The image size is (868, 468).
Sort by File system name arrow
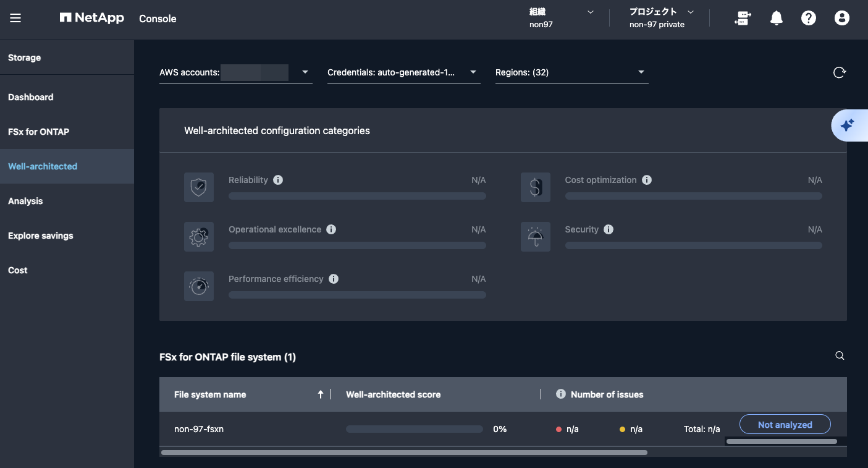click(x=320, y=394)
